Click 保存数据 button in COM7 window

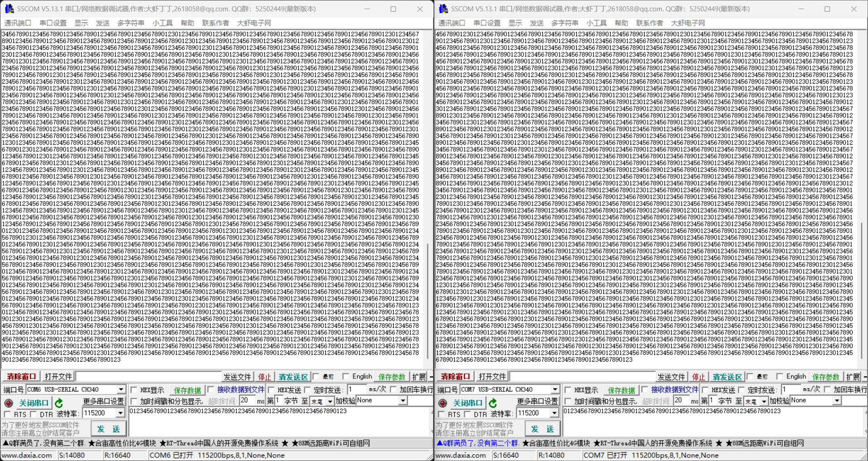621,390
